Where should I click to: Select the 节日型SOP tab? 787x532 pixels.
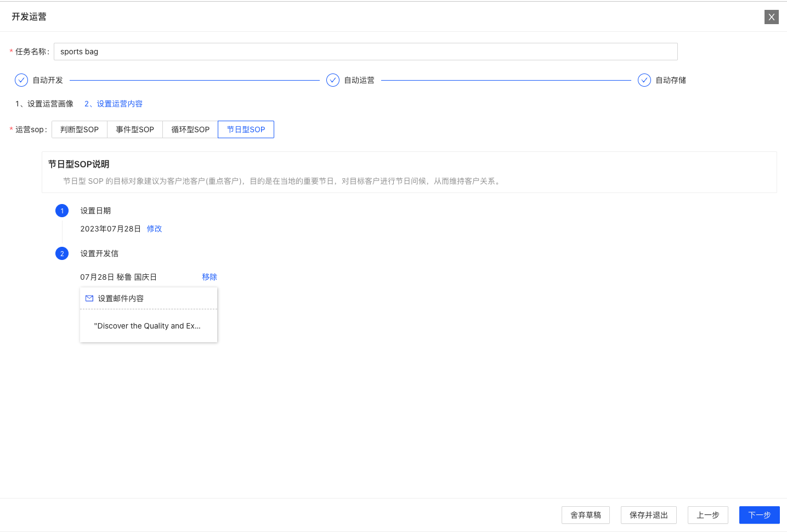click(246, 129)
